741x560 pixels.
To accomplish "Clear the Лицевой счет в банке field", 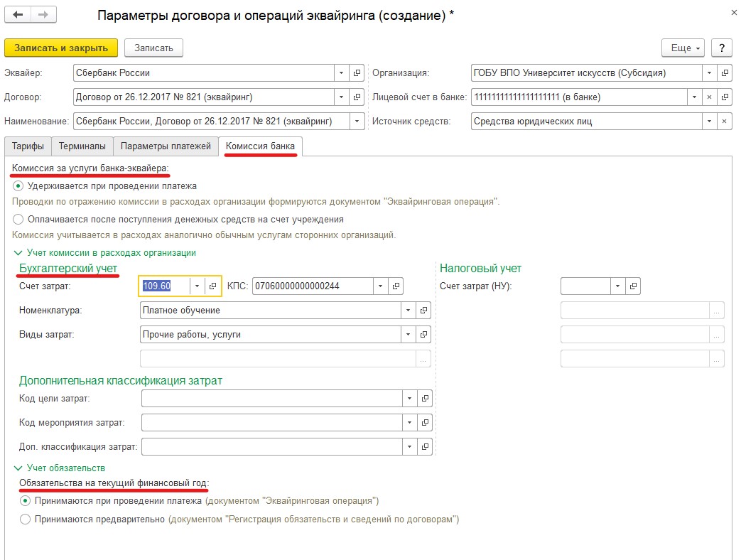I will tap(709, 97).
